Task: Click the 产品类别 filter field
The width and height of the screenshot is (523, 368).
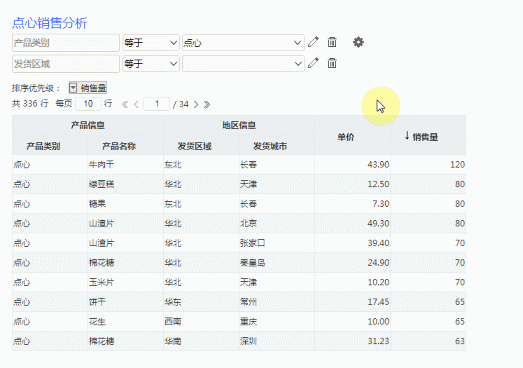Action: (66, 43)
